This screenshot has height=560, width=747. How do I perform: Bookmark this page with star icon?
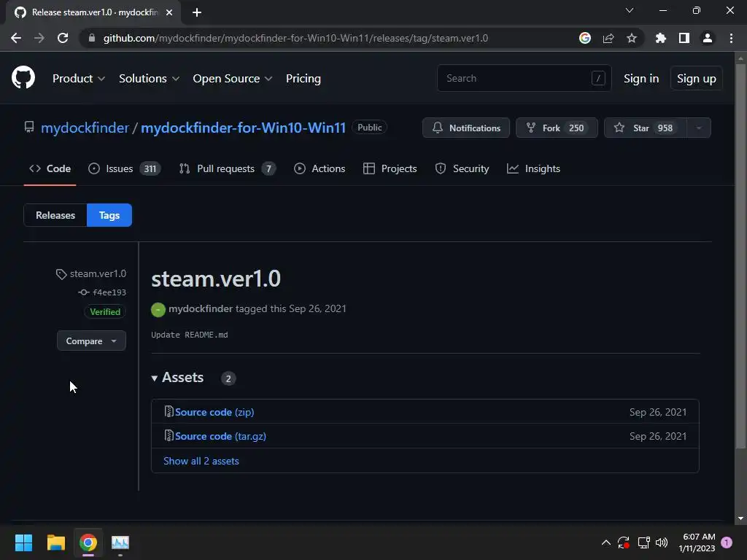click(632, 38)
